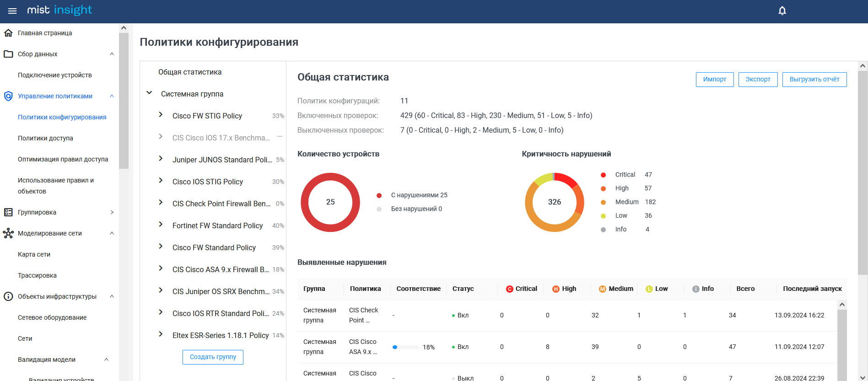Expand Fortinet FW Standard Policy node
The height and width of the screenshot is (381, 868).
coord(161,225)
